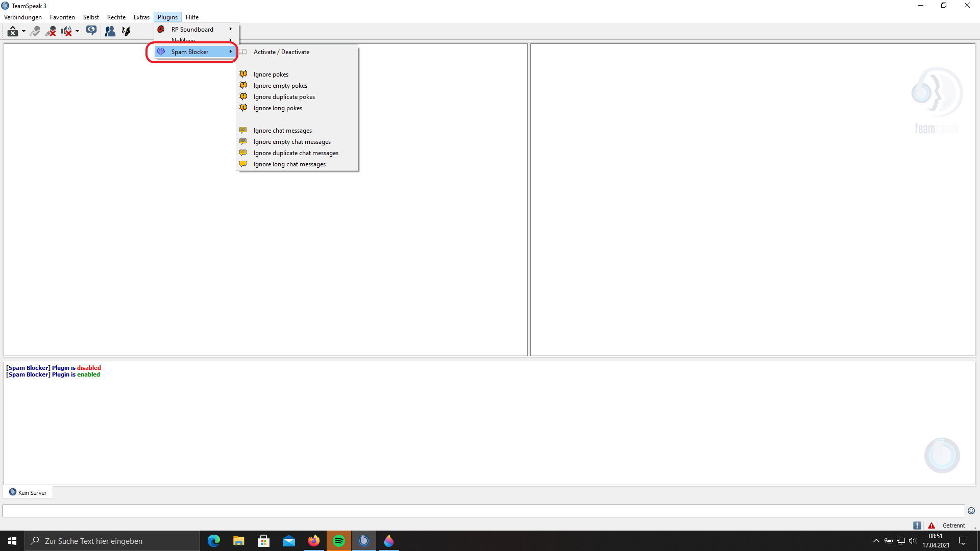Flip the Activate / Deactivate switch
The image size is (980, 551).
pos(243,52)
